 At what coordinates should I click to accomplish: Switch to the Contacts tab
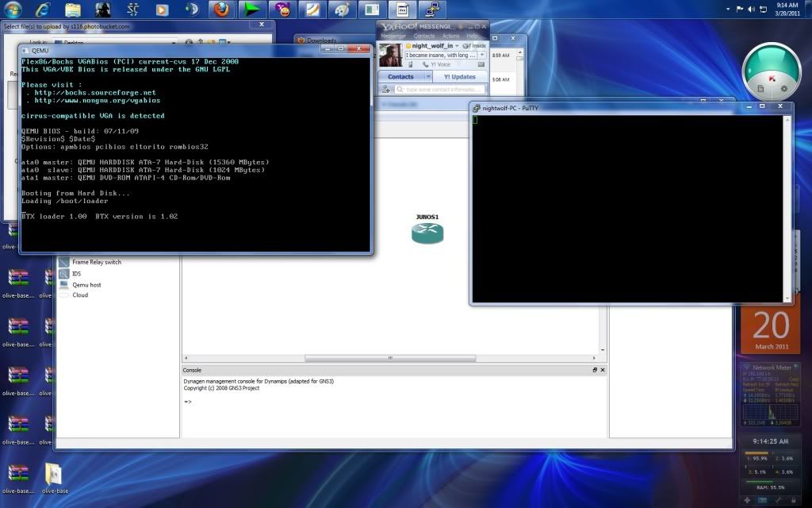point(400,77)
